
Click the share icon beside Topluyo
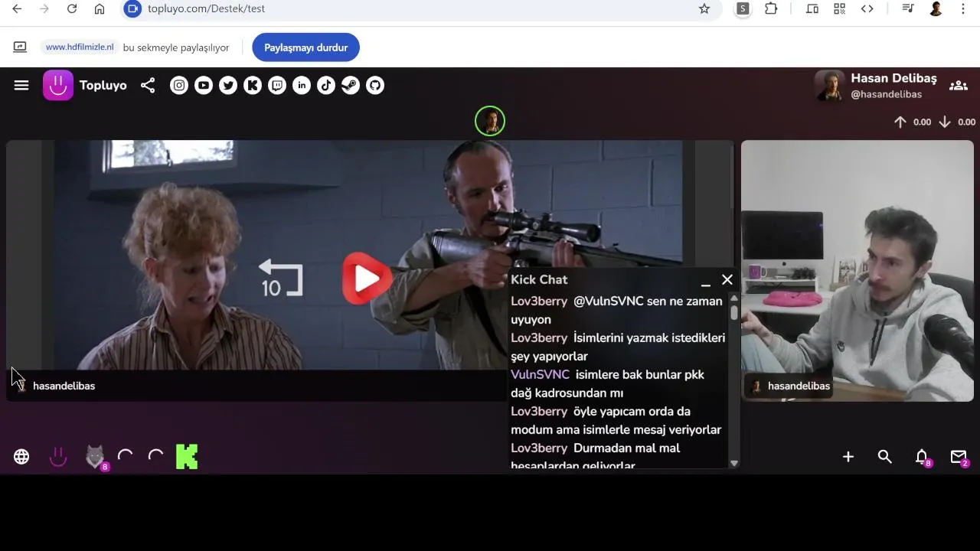pos(148,86)
